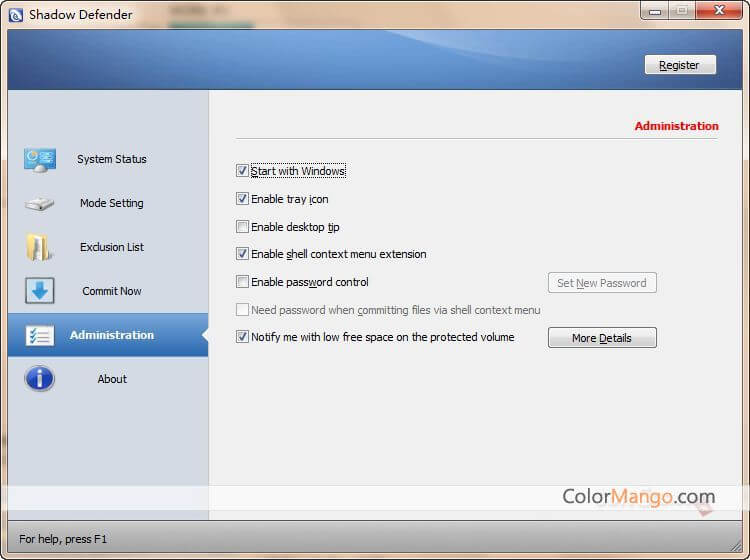Click the Administration checklist icon

(40, 335)
